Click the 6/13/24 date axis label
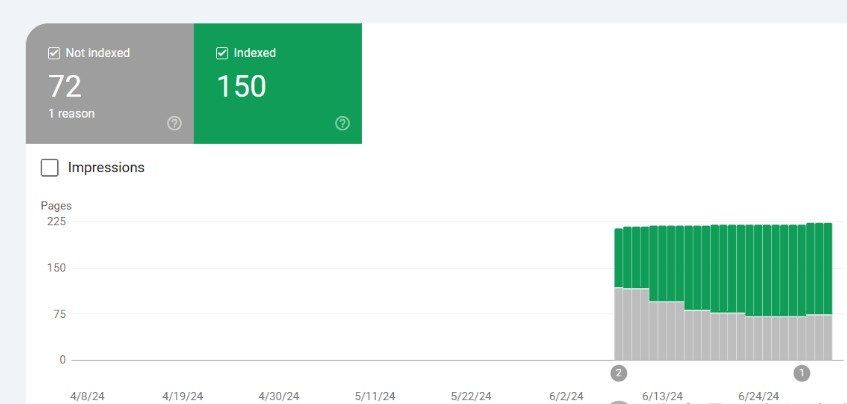The width and height of the screenshot is (847, 404). coord(663,396)
